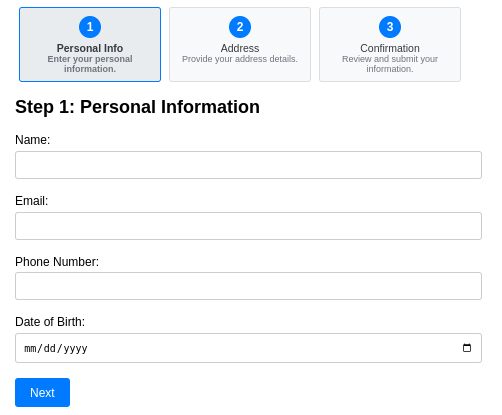Click 'Provide your address details.' text
The height and width of the screenshot is (415, 502).
coord(240,59)
